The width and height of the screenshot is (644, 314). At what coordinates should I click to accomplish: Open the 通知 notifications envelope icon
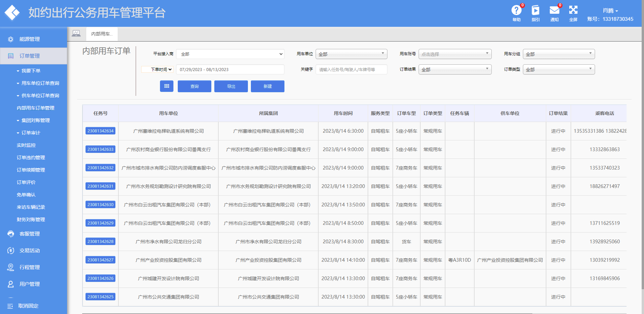554,10
